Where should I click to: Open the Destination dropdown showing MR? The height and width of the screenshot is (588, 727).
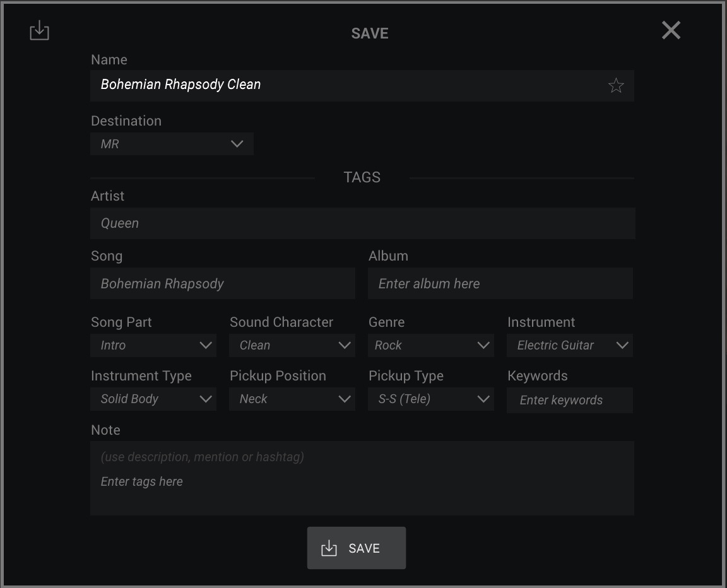click(x=172, y=144)
